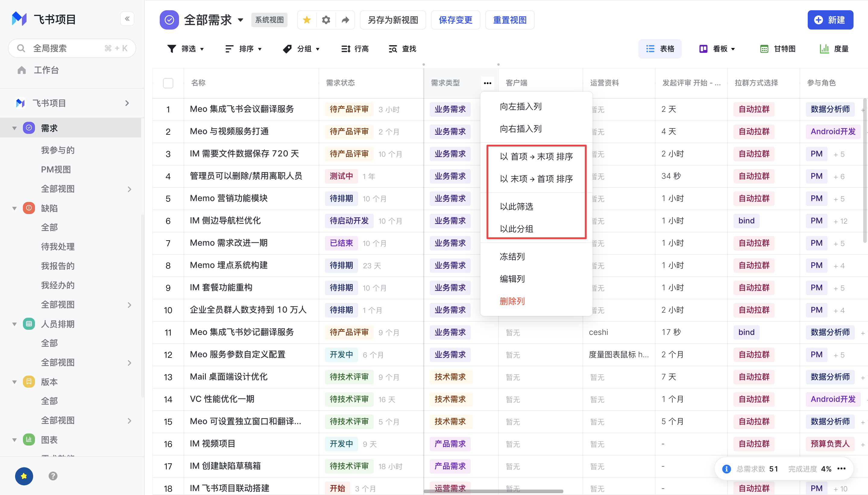868x495 pixels.
Task: Click the info icon next to 总需求数
Action: point(726,469)
